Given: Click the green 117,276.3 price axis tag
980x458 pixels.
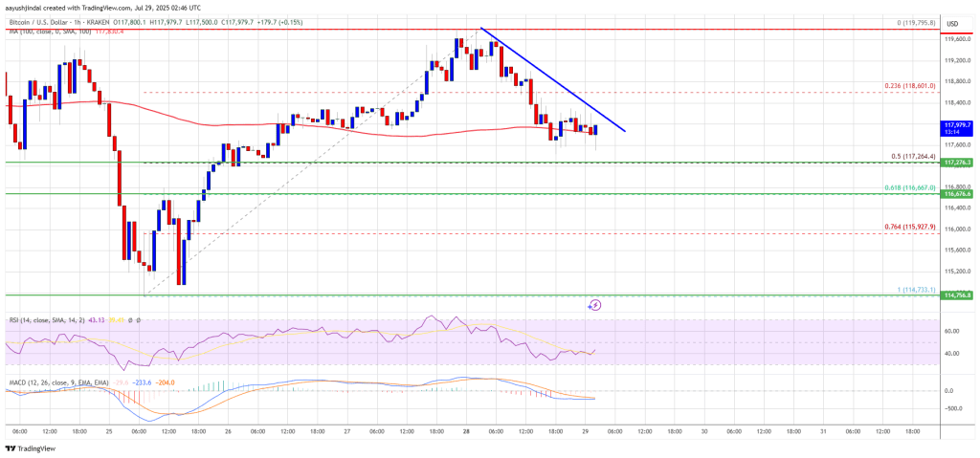Looking at the screenshot, I should pos(959,163).
